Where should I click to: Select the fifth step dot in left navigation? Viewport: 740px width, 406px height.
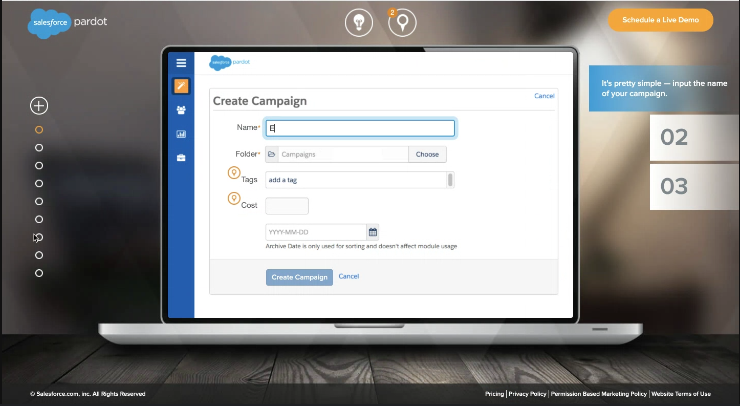(x=39, y=202)
